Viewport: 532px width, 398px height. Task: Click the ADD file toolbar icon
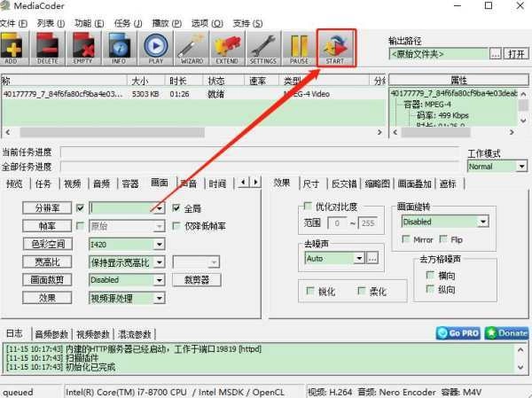point(11,49)
